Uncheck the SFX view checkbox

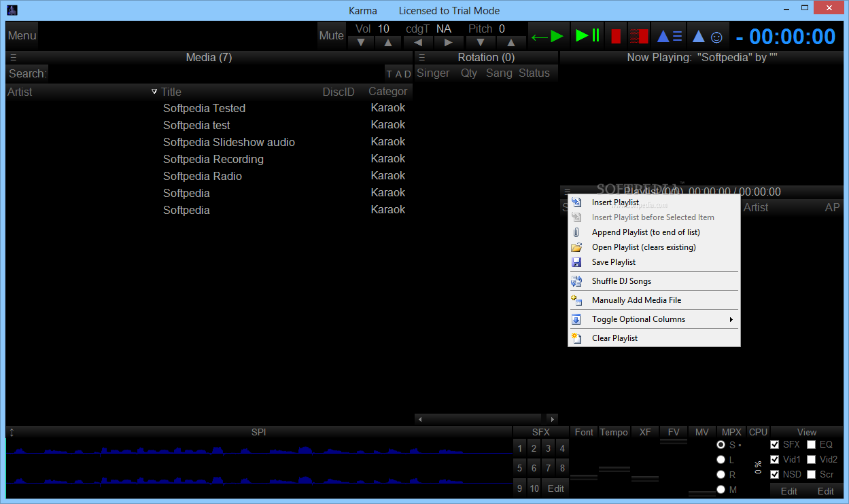coord(774,445)
